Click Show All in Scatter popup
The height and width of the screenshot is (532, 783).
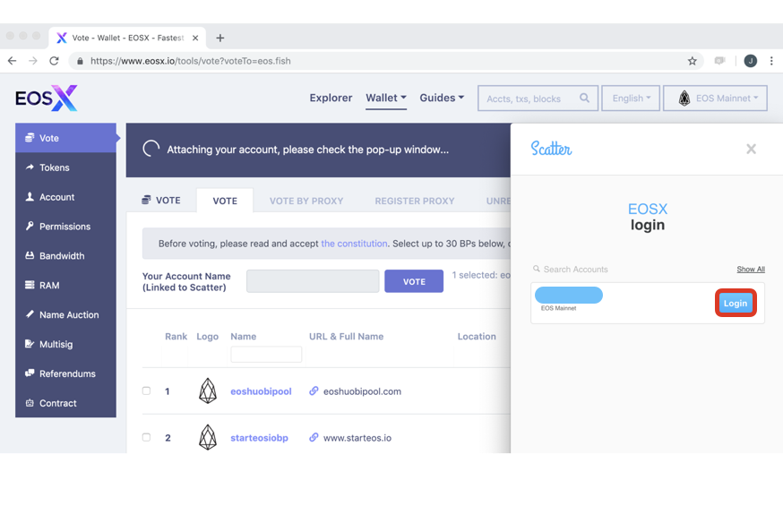[751, 269]
